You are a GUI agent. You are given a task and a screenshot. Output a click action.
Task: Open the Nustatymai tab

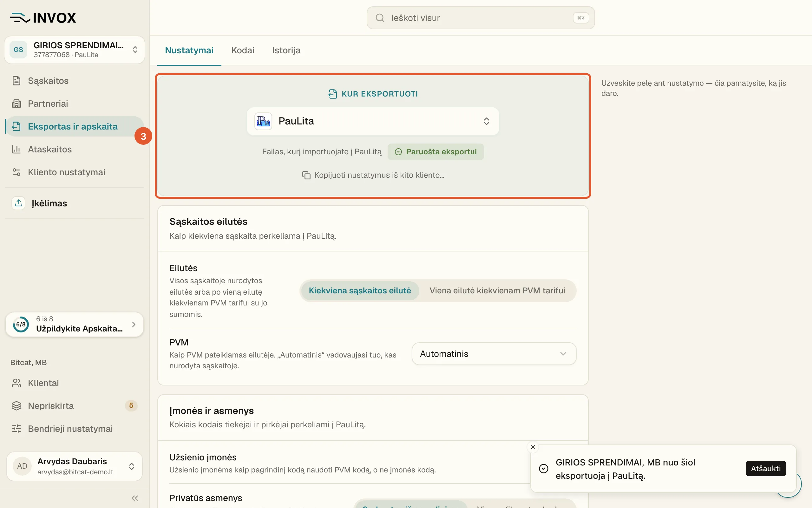tap(189, 50)
